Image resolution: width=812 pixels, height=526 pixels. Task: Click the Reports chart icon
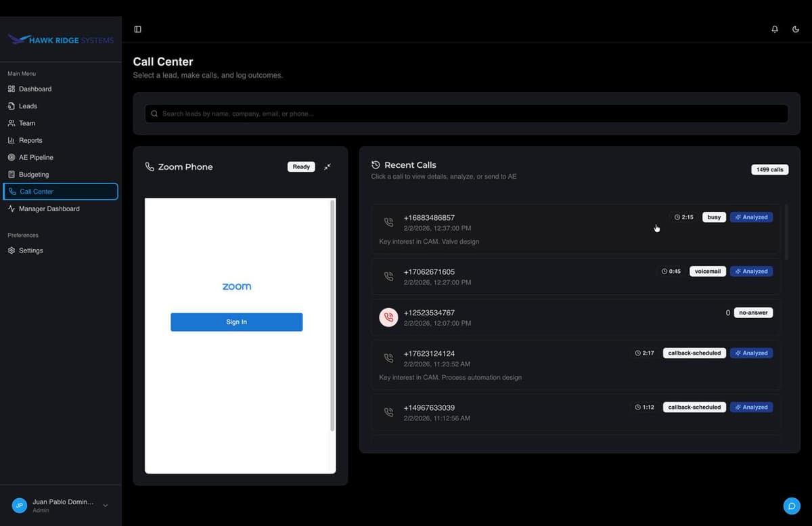pyautogui.click(x=12, y=140)
